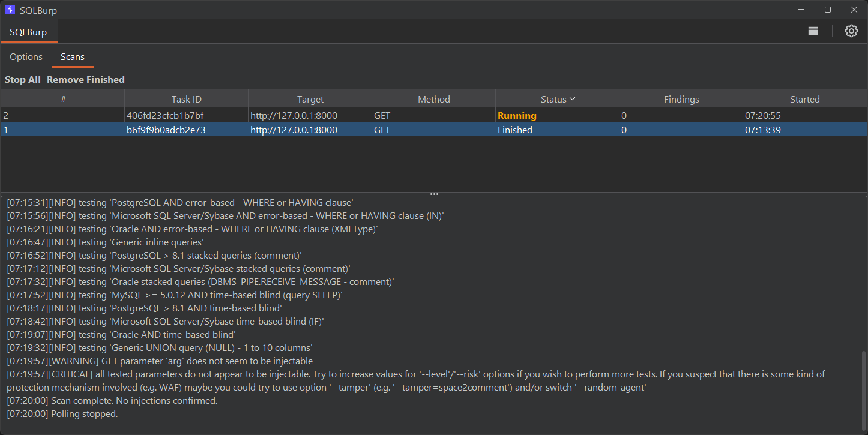Click the 'Scan complete. No injections confirmed.' line
The height and width of the screenshot is (435, 868).
[x=112, y=401]
